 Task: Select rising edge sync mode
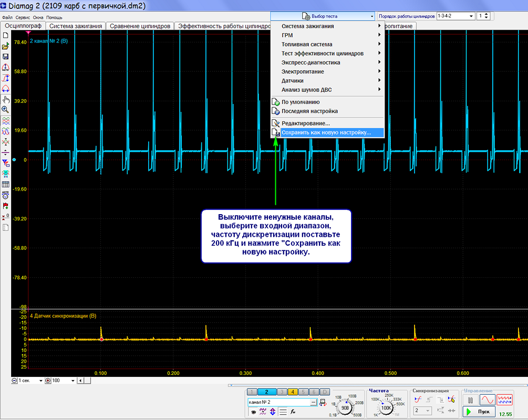[429, 400]
